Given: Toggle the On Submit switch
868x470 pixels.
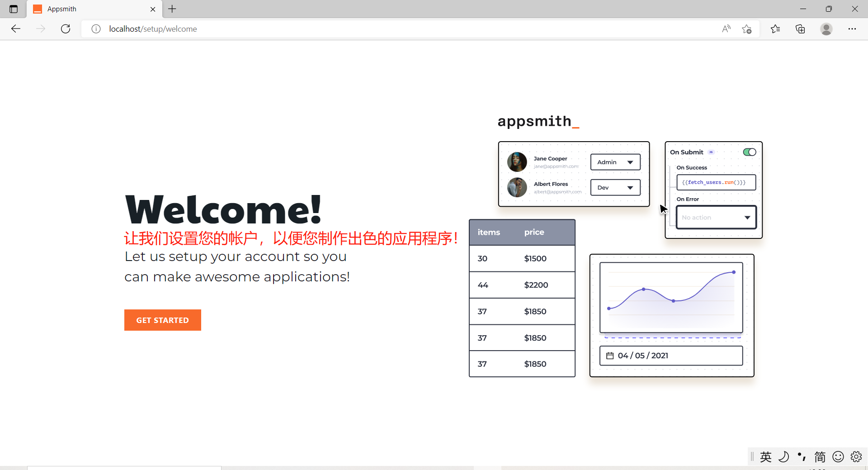Looking at the screenshot, I should click(749, 152).
